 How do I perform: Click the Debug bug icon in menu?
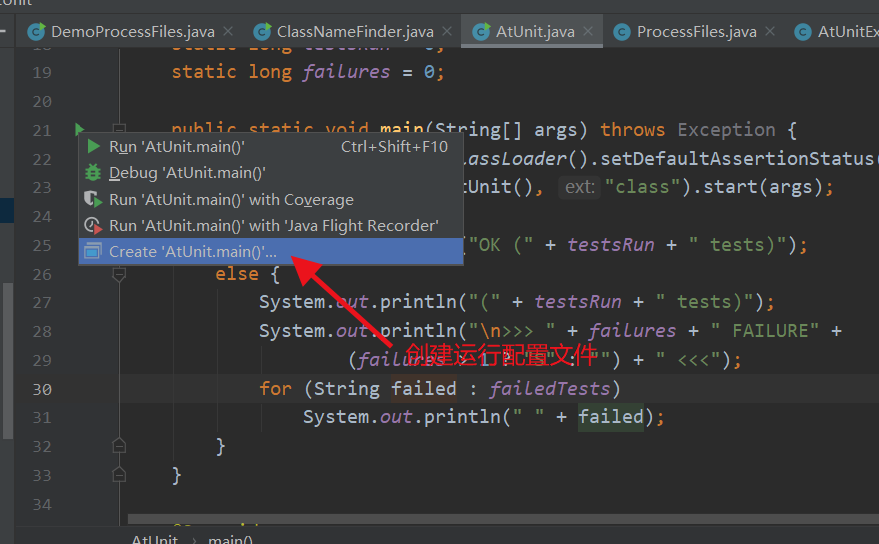click(x=93, y=173)
